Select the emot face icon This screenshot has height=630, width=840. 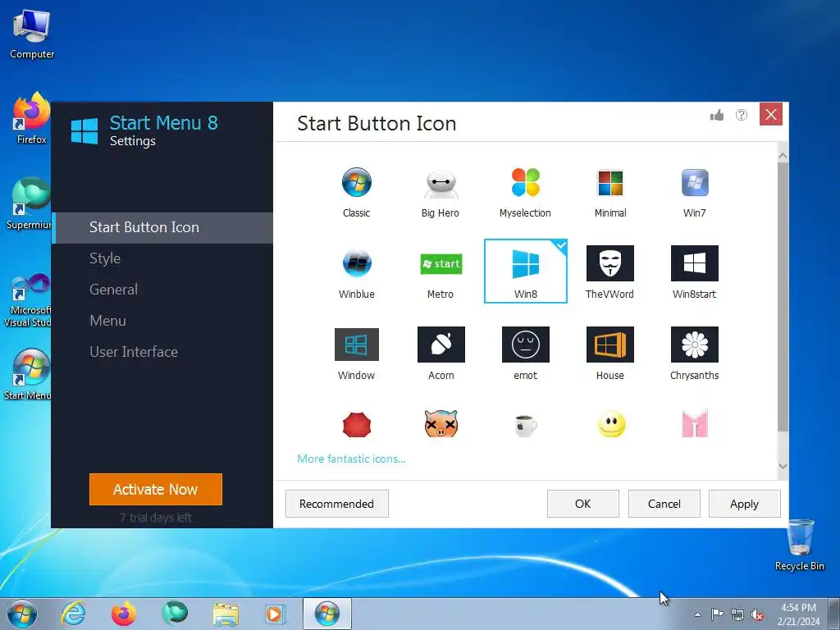(x=526, y=354)
